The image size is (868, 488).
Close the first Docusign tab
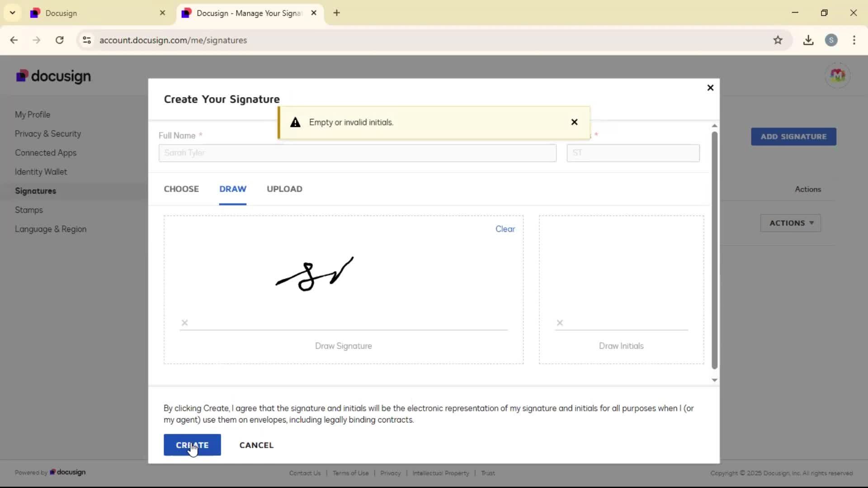click(162, 13)
